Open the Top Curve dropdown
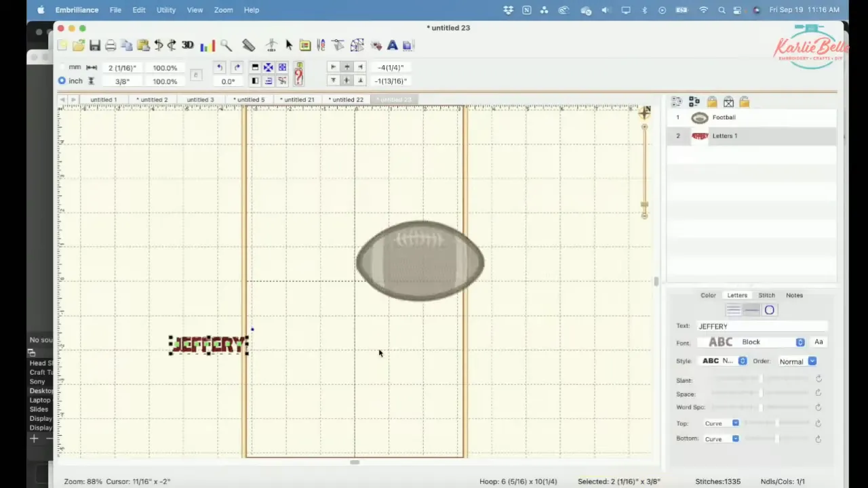The height and width of the screenshot is (488, 868). [x=721, y=424]
